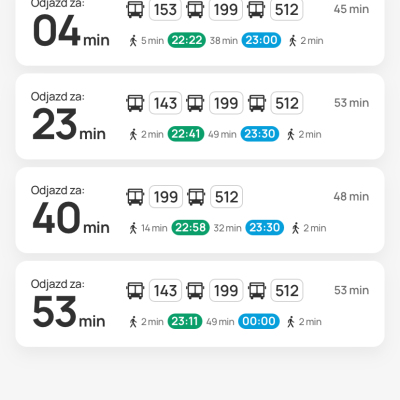Click the green 23:11 departure badge

tap(185, 321)
